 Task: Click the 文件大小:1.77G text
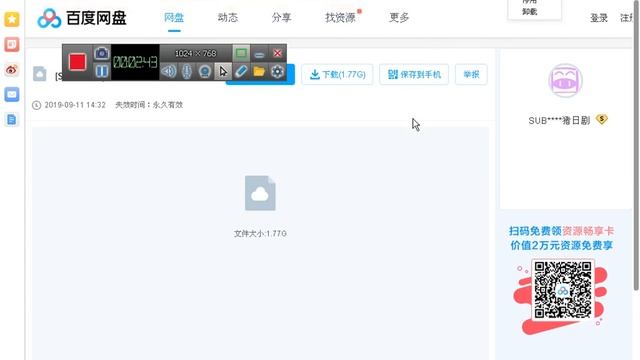click(260, 233)
